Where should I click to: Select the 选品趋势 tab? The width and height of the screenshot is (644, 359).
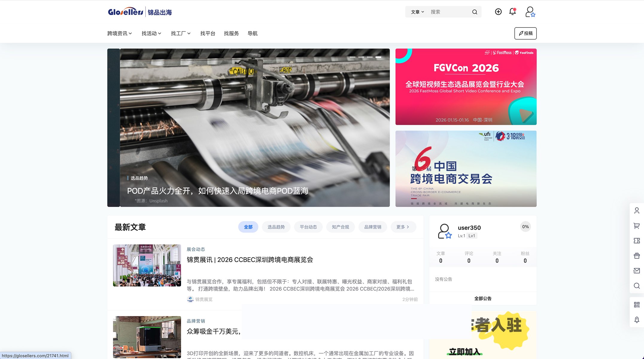(276, 227)
